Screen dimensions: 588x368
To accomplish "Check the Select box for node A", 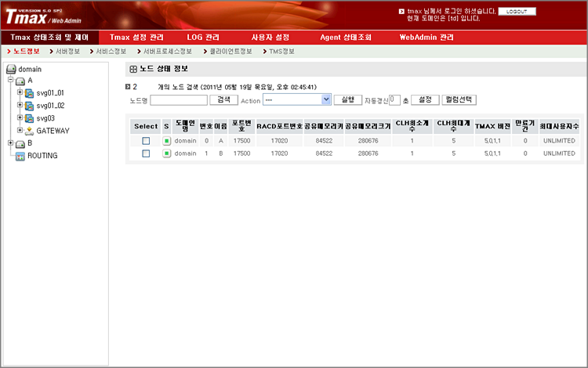I will pyautogui.click(x=146, y=141).
